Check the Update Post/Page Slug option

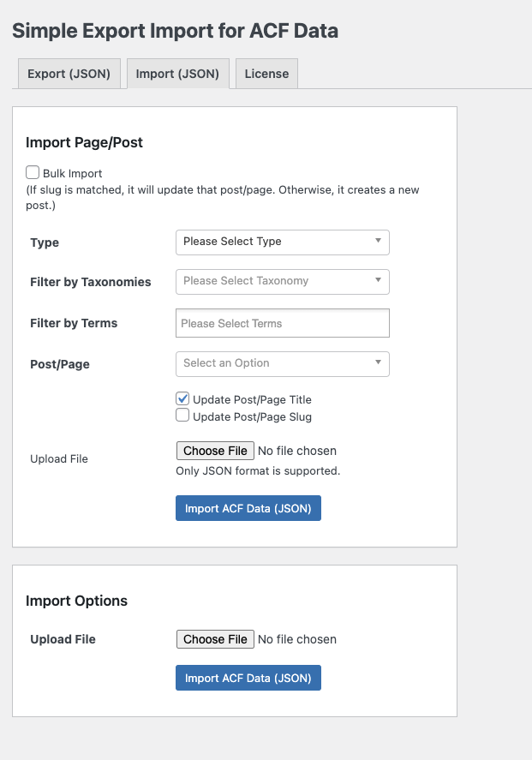[x=182, y=416]
